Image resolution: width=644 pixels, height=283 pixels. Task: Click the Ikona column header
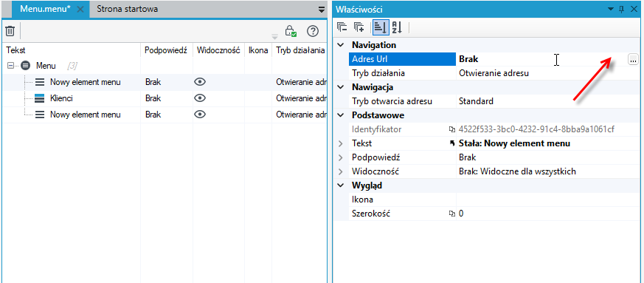[x=258, y=50]
